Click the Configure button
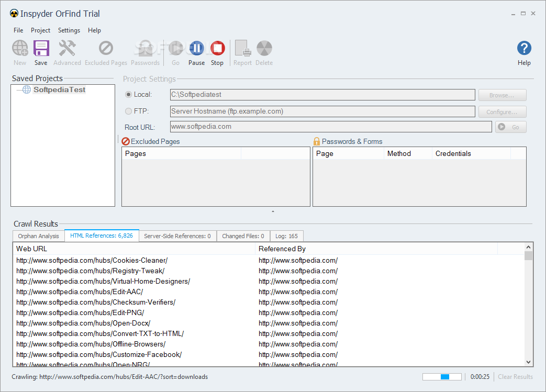The image size is (546, 392). pos(502,112)
